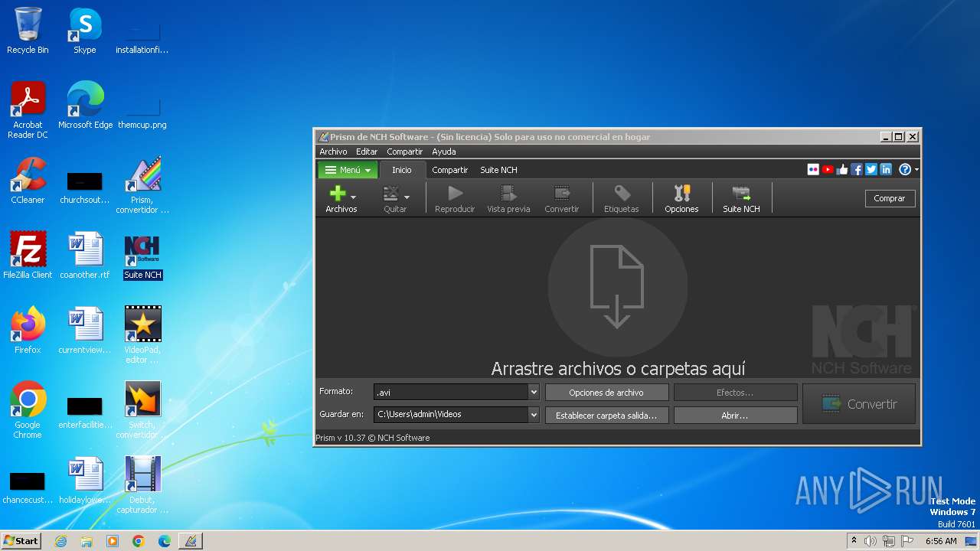Select the CCleaner desktop icon
The width and height of the screenshot is (980, 551).
click(28, 181)
